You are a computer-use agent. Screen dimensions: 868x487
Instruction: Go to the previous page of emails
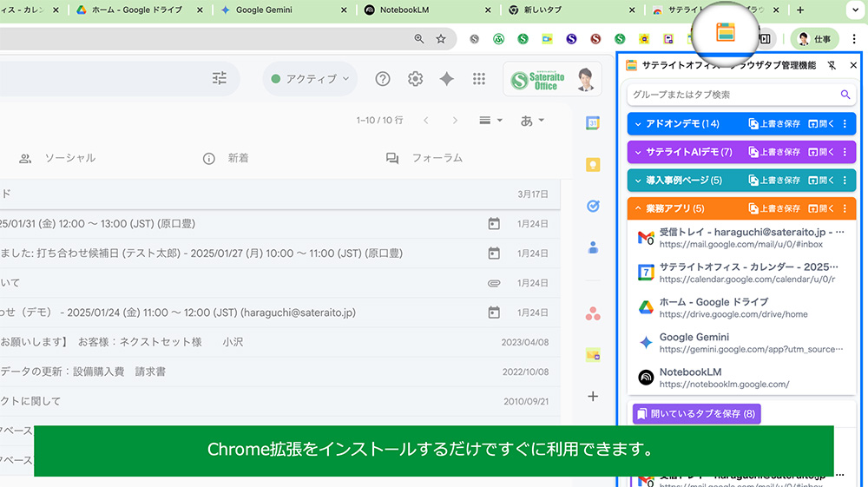coord(425,121)
